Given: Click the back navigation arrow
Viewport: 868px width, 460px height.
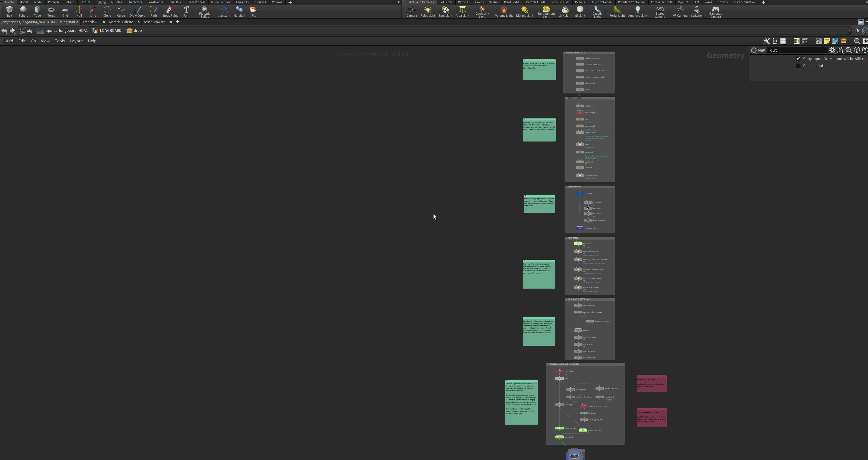Looking at the screenshot, I should [4, 31].
